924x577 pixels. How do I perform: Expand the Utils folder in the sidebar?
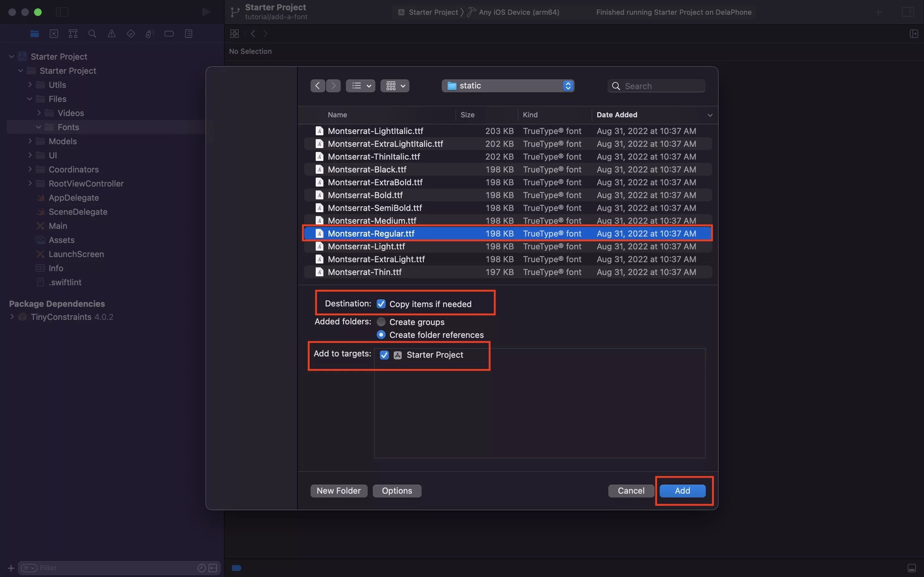[x=30, y=85]
